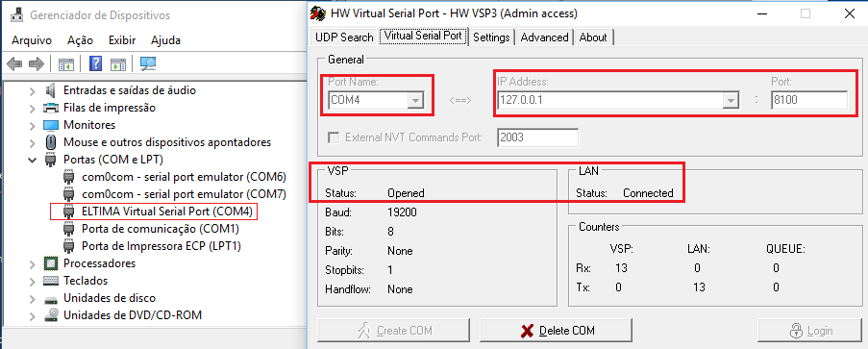Image resolution: width=868 pixels, height=349 pixels.
Task: Open Help via the blue question mark icon
Action: [x=95, y=63]
